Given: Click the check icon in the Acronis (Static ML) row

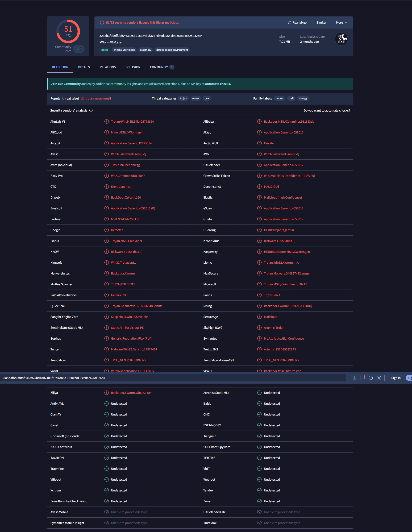Looking at the screenshot, I should tap(259, 393).
